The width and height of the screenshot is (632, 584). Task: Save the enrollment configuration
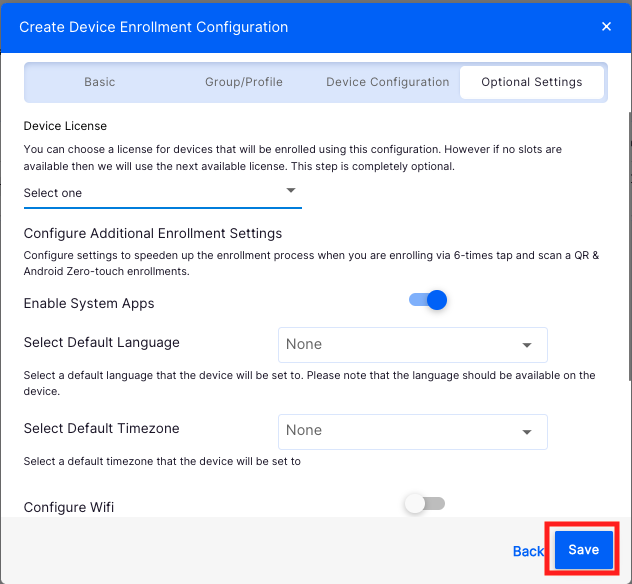pyautogui.click(x=584, y=550)
